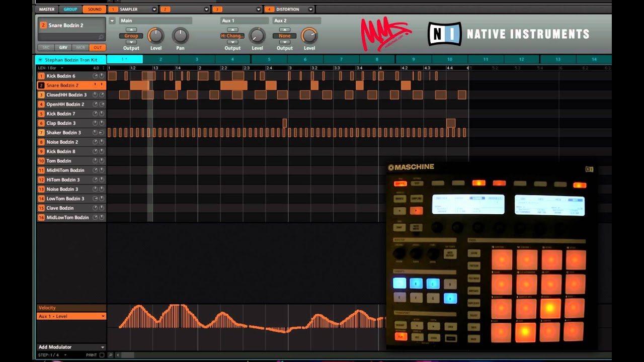This screenshot has width=644, height=362.
Task: Click the zoom magnifier icon beside PAINT
Action: [x=111, y=355]
